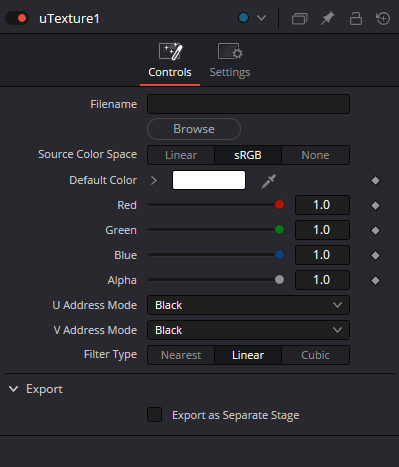Click the uTexture1 node name
399x467 pixels.
pos(69,19)
